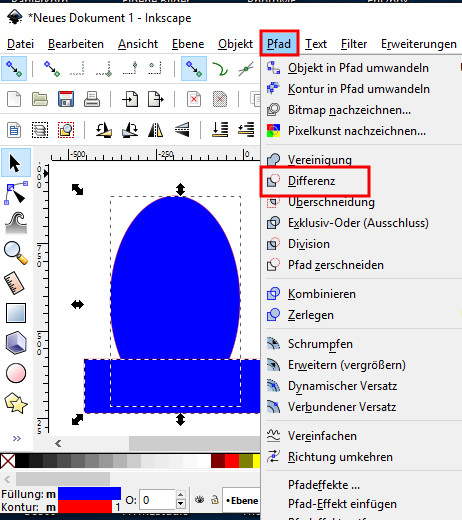462x520 pixels.
Task: Click the O: opacity input field
Action: [x=157, y=500]
